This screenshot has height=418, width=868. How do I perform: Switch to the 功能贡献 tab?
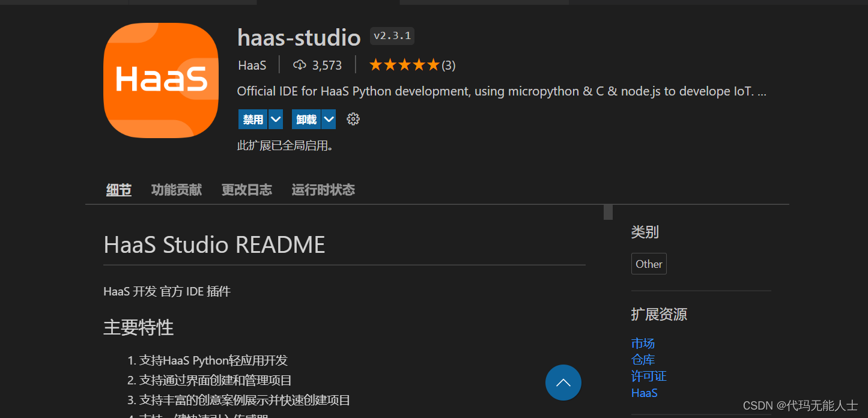pos(177,190)
